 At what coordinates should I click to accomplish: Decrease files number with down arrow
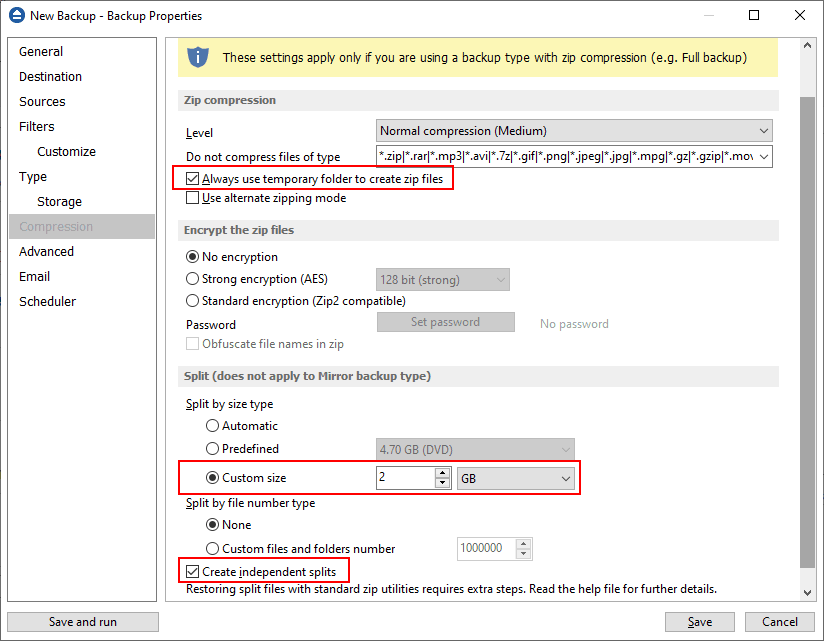(523, 554)
